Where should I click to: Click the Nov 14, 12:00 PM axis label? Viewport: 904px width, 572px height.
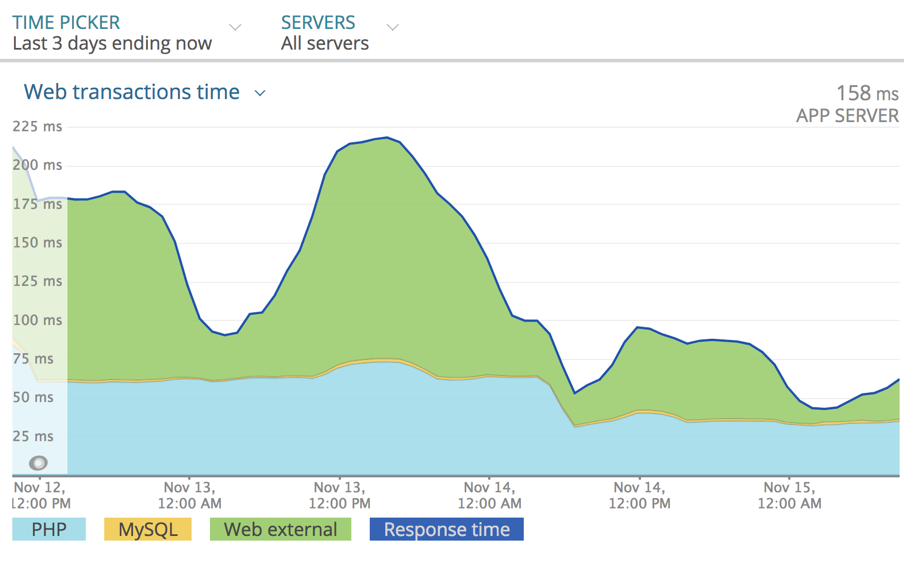pyautogui.click(x=639, y=495)
